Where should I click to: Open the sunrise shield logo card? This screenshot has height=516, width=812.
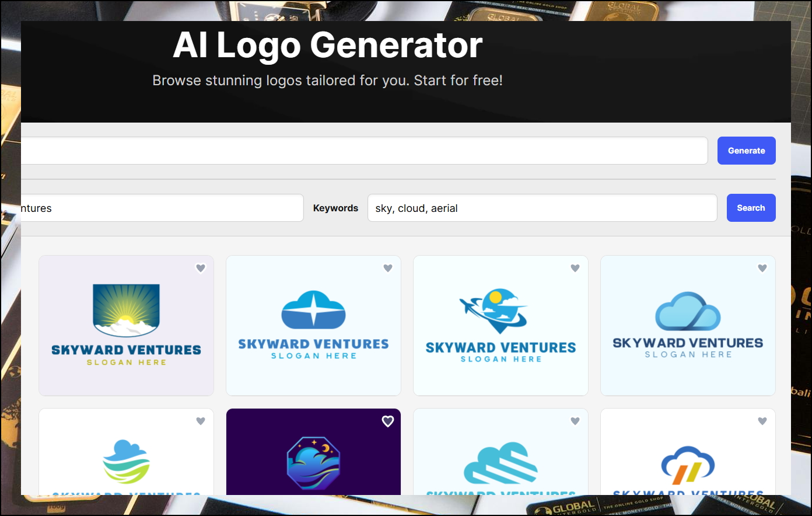click(x=126, y=326)
